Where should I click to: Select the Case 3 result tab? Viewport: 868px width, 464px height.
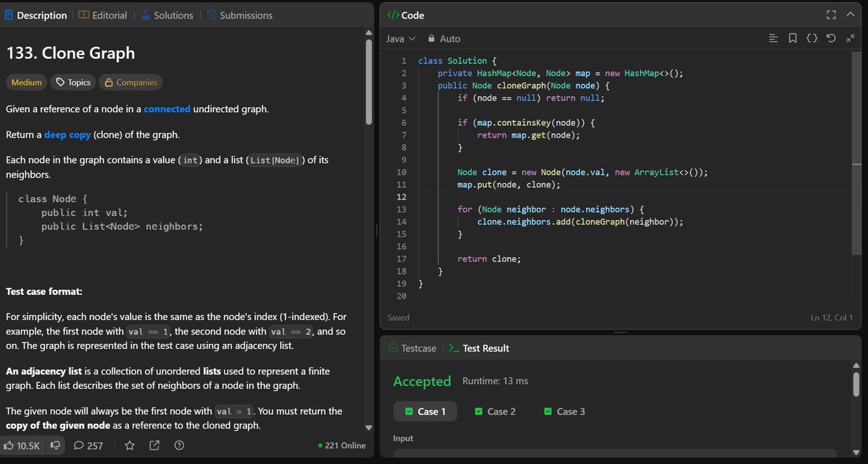(x=564, y=411)
